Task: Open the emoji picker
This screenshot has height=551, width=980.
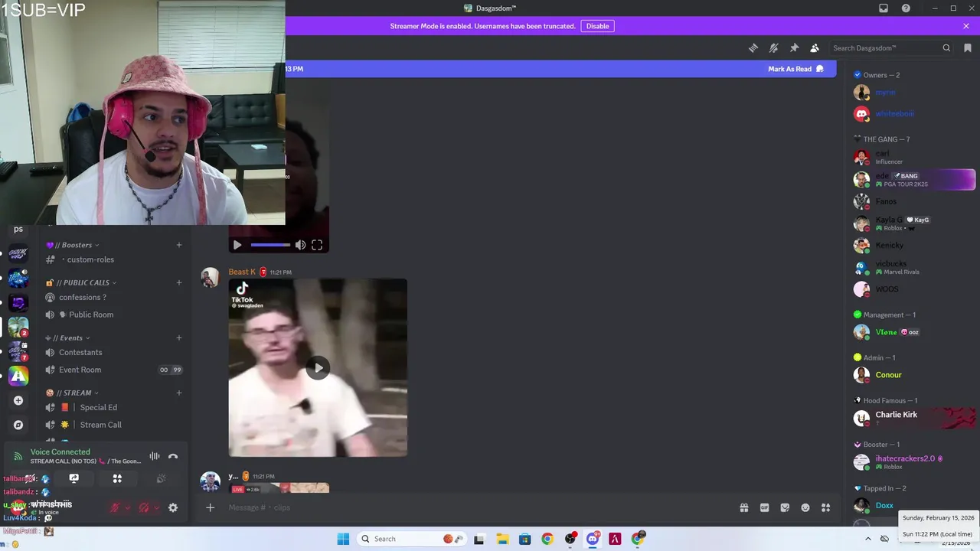Action: 805,507
